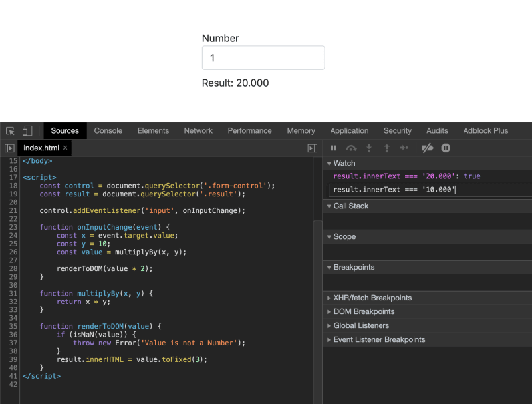The image size is (532, 404).
Task: Step over next function call
Action: (351, 148)
